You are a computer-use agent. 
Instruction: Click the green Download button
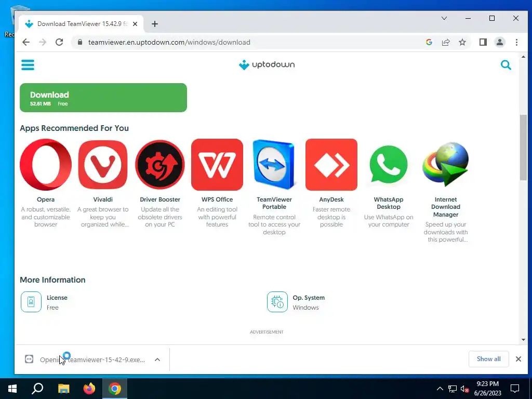(103, 98)
